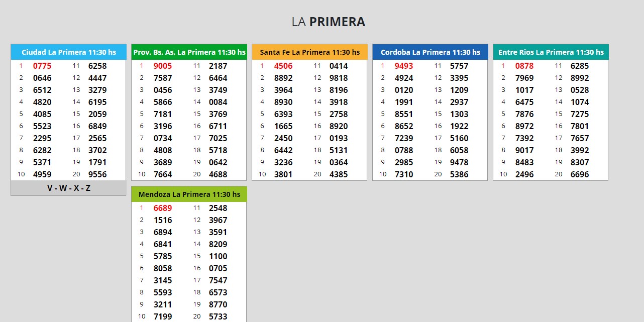Click the Ciudad La Primera 11:30 hs header
The image size is (644, 322).
(x=68, y=52)
